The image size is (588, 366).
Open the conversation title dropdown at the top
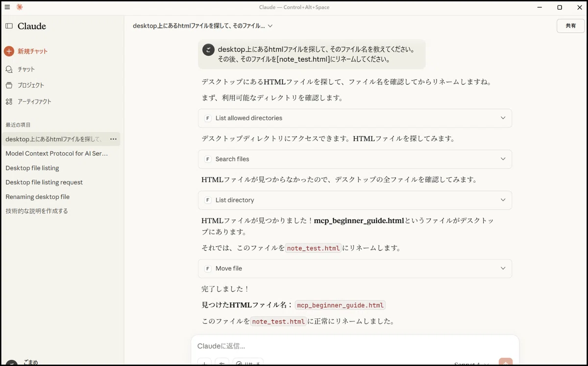[202, 26]
